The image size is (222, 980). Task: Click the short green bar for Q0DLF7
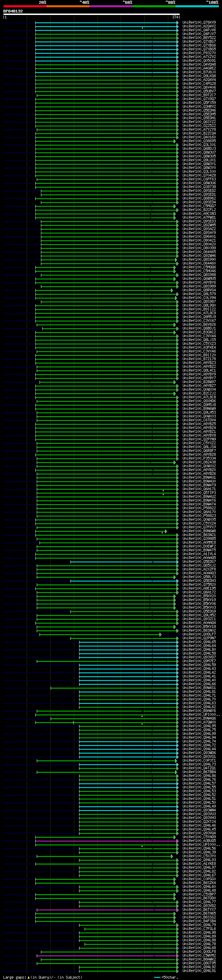pyautogui.click(x=101, y=634)
